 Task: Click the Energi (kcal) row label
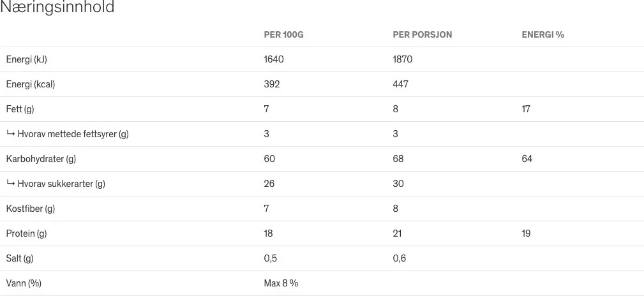(x=31, y=84)
